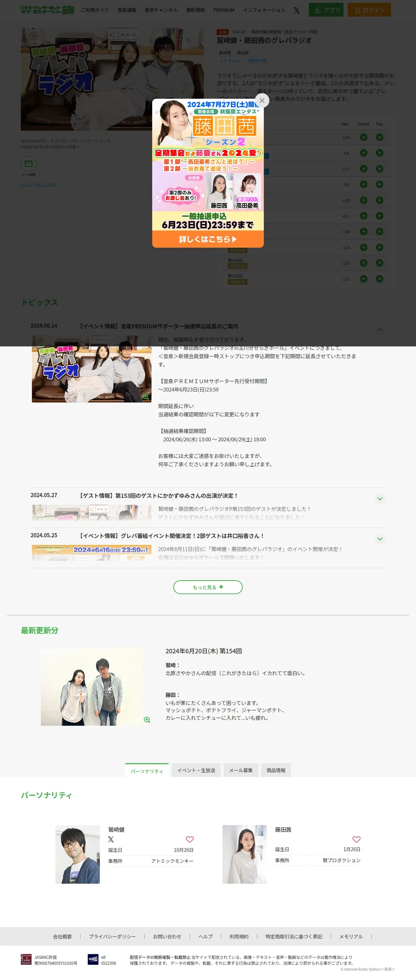Close the 藤田茜 event popup
Screen dimensions: 416x980
pyautogui.click(x=262, y=100)
